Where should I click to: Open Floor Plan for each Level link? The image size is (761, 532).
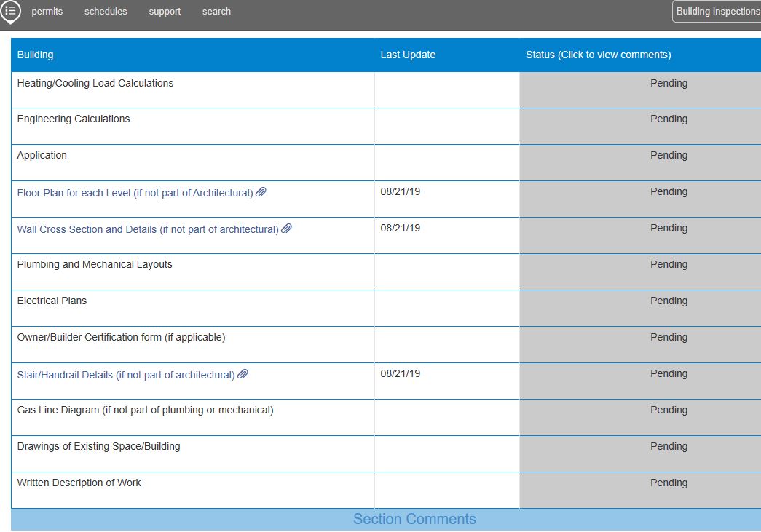pyautogui.click(x=135, y=193)
